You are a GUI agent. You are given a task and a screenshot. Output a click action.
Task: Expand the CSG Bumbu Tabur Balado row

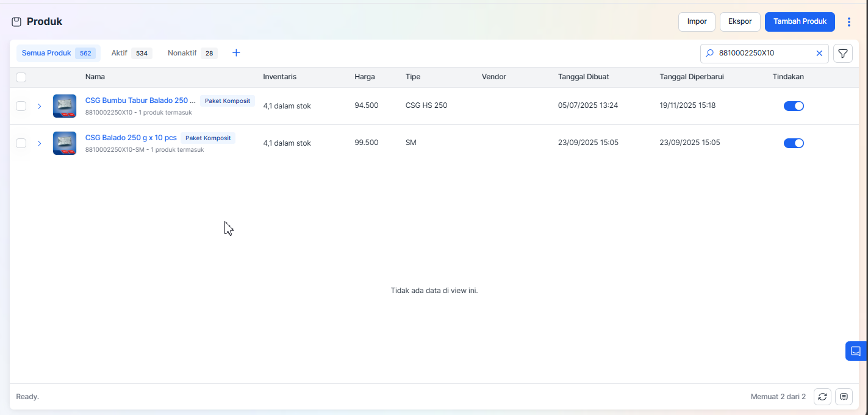click(x=39, y=106)
